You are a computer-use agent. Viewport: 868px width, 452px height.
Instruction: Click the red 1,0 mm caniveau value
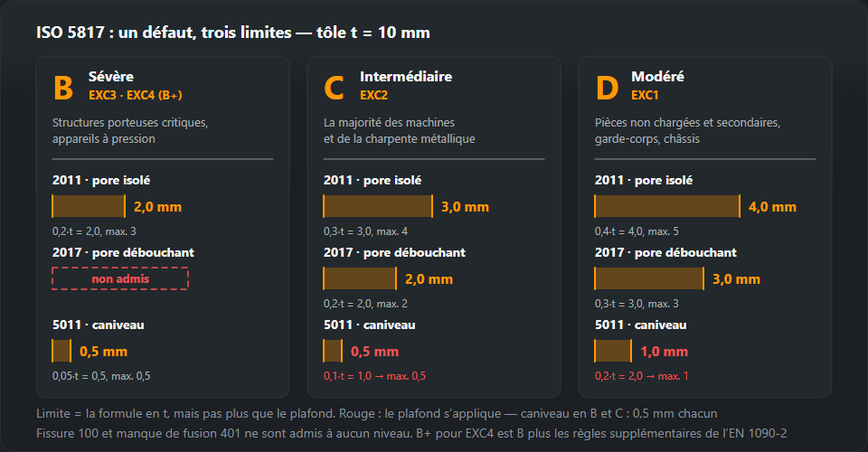coord(665,352)
